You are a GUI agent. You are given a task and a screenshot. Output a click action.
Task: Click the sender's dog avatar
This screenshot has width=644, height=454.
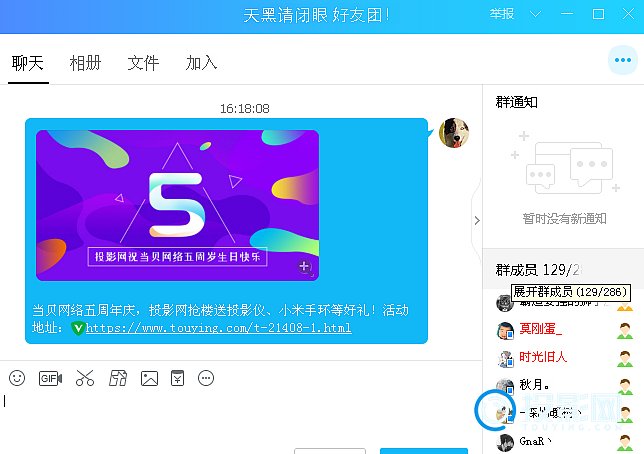tap(454, 133)
